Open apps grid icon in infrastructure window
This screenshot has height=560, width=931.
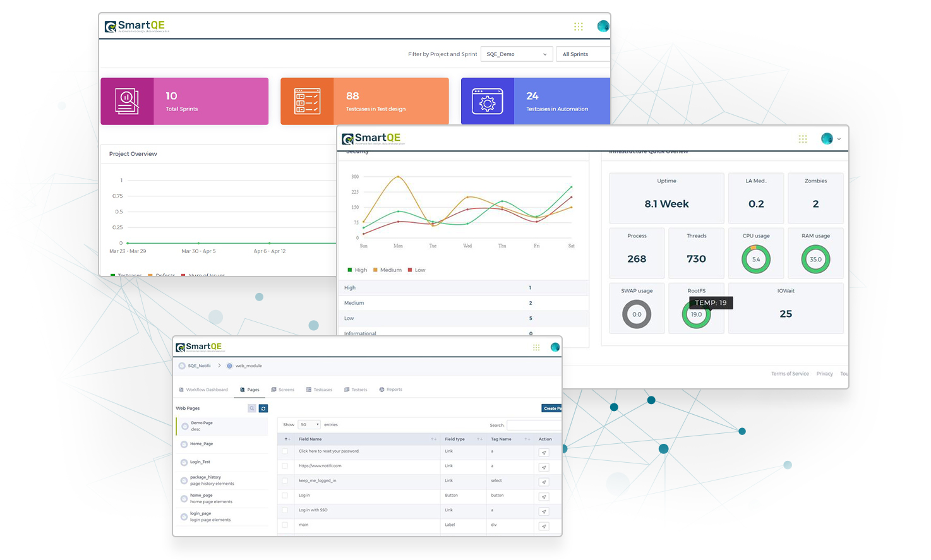803,139
